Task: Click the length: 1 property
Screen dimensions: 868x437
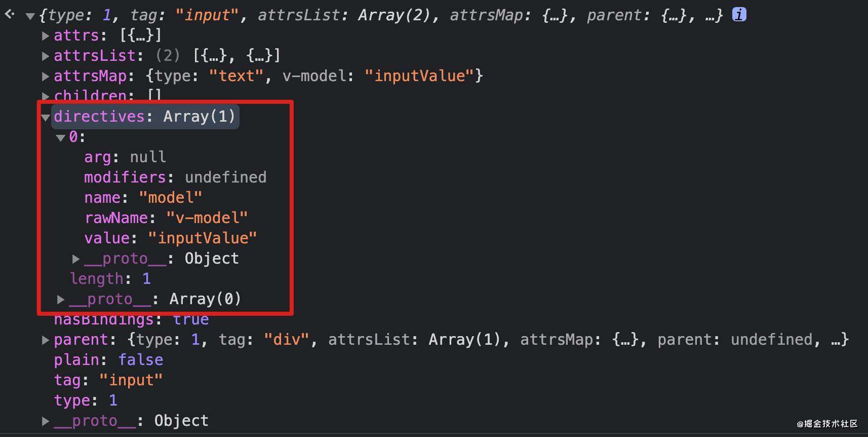Action: (x=110, y=279)
